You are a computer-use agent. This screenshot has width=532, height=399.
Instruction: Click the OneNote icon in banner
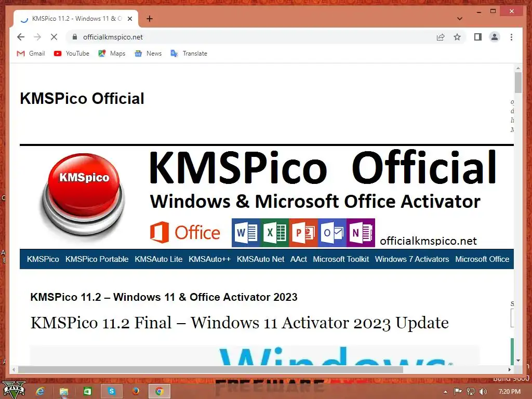coord(361,233)
